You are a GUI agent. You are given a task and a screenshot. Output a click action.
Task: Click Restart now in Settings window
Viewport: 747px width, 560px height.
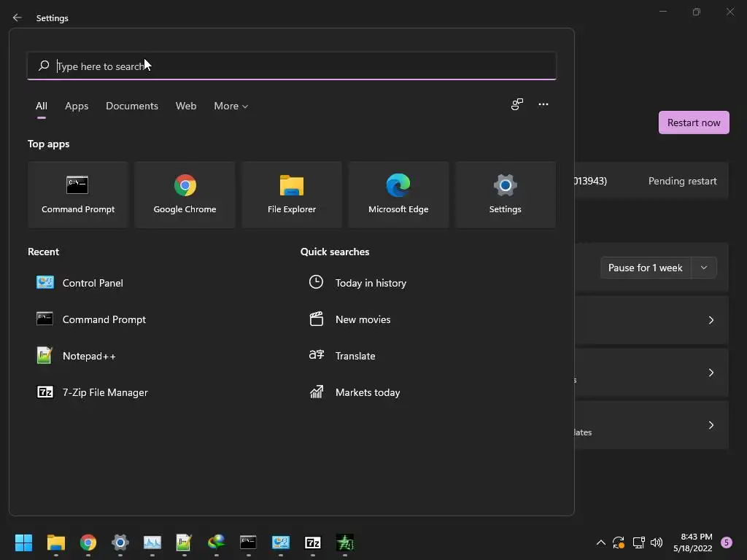pyautogui.click(x=694, y=122)
